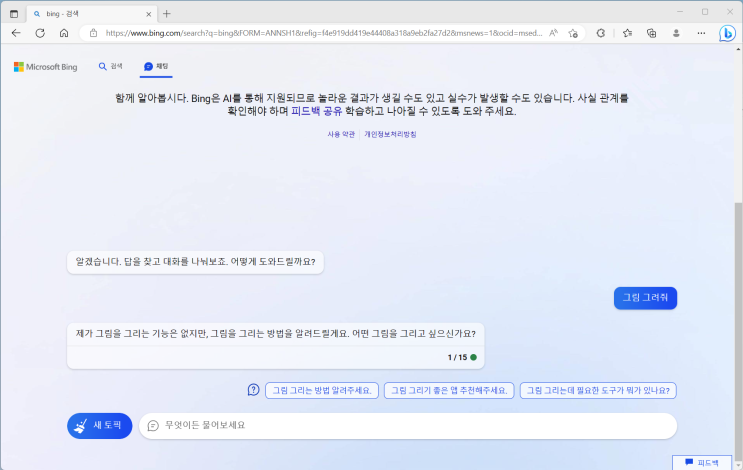This screenshot has width=743, height=470.
Task: Click the chat bubble icon in input box
Action: [x=153, y=425]
